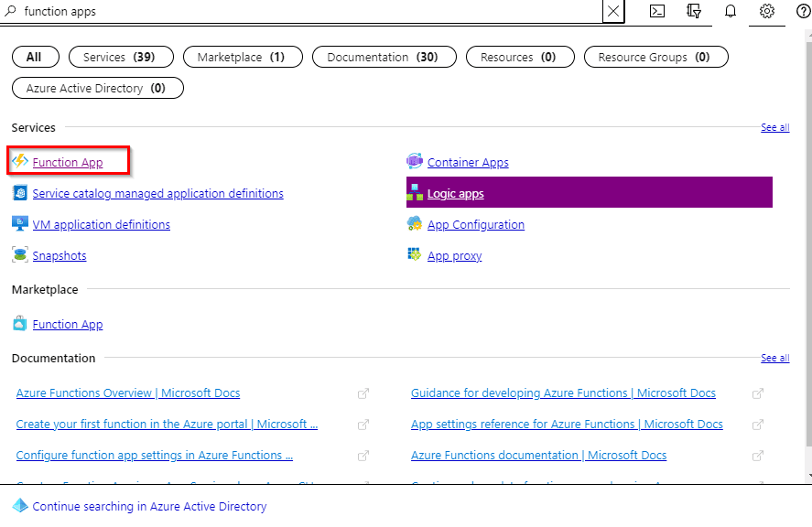Viewport: 812px width, 527px height.
Task: Click See all next to Services
Action: pos(774,127)
